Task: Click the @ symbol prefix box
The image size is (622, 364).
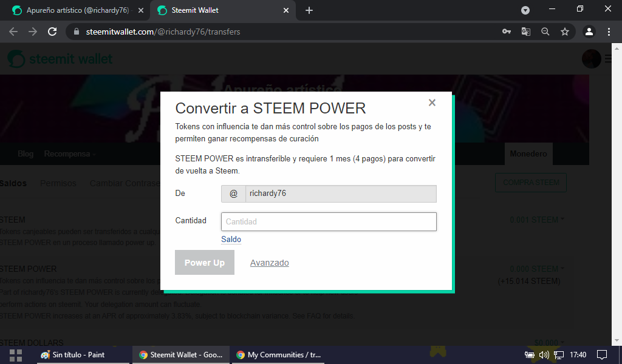Action: [x=233, y=194]
